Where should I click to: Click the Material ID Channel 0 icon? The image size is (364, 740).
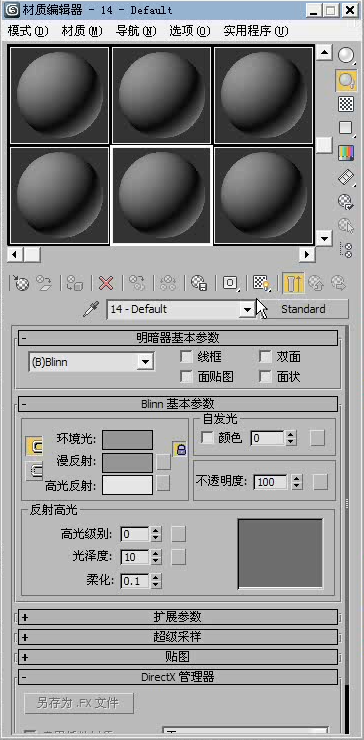click(230, 283)
